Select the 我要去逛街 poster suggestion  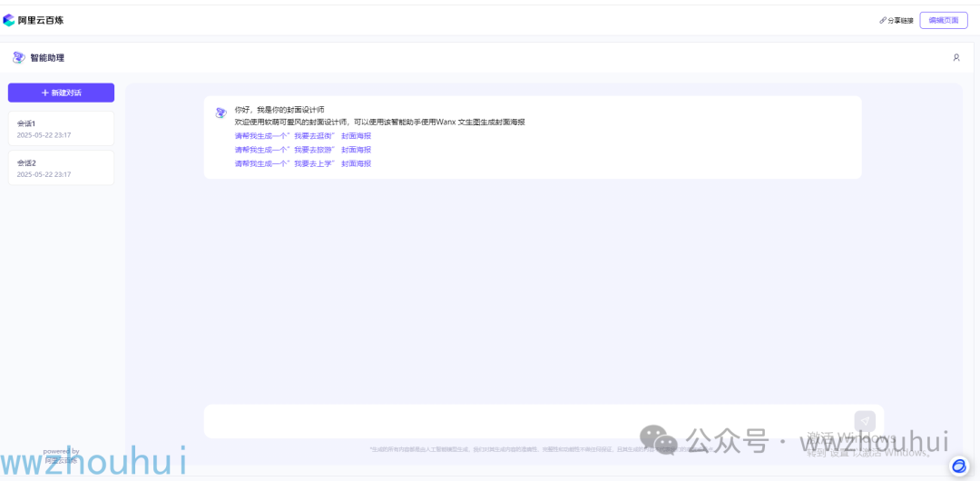click(x=303, y=136)
